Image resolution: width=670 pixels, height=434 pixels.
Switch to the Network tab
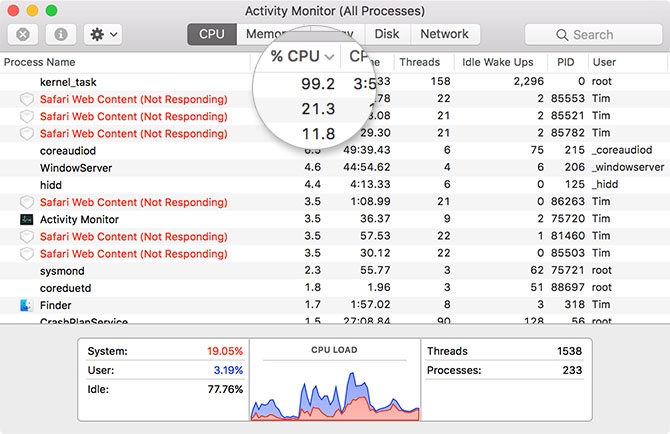tap(444, 34)
